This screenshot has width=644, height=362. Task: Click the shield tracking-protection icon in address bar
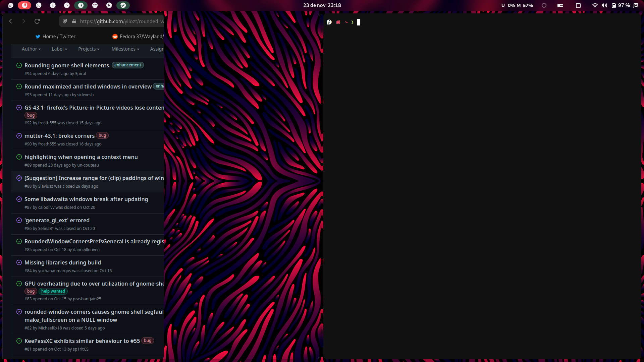(x=64, y=21)
